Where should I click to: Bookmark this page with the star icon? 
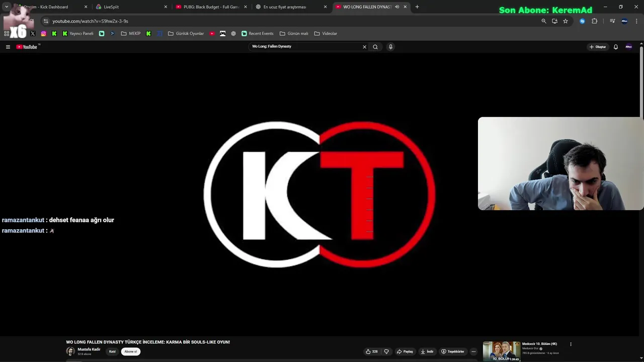click(x=566, y=21)
